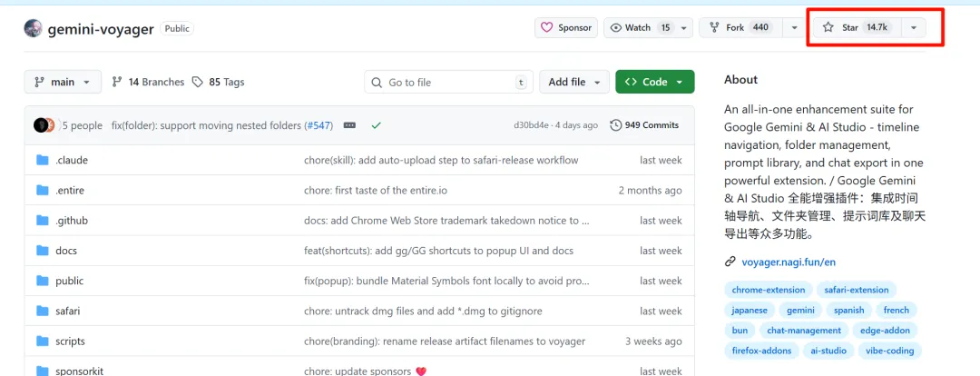Screen dimensions: 980x376
Task: Open commit hash d30bd4e
Action: [x=531, y=125]
